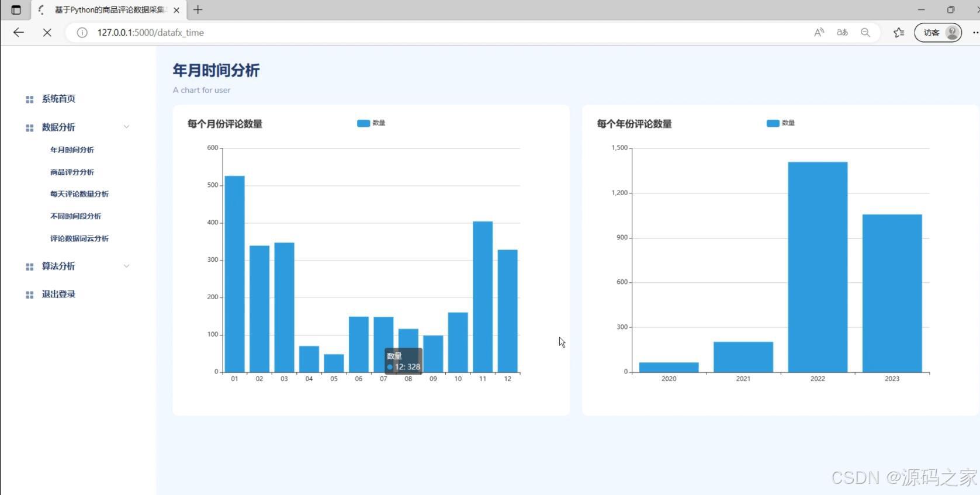Viewport: 980px width, 495px height.
Task: Click the zoom out magnifier icon
Action: pyautogui.click(x=865, y=33)
